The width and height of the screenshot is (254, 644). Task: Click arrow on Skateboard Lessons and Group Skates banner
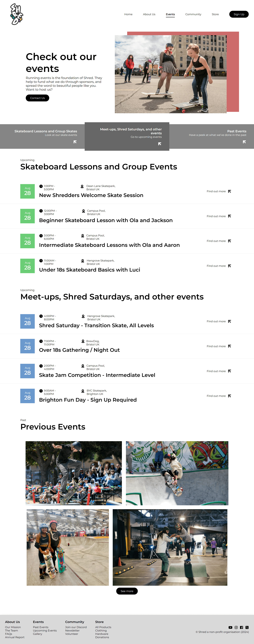(x=75, y=142)
